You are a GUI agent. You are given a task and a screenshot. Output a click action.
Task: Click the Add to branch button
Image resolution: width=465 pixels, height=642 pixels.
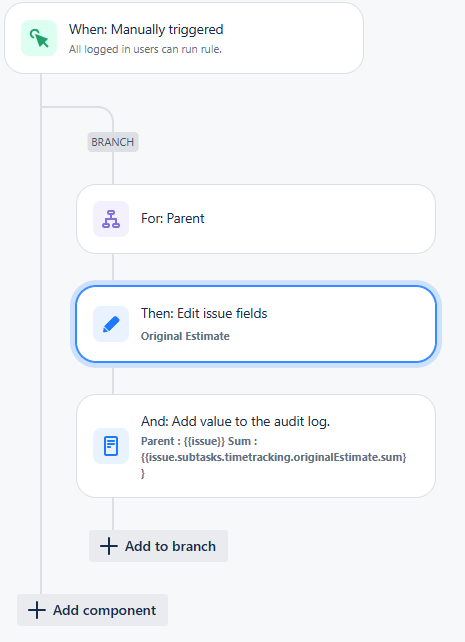pyautogui.click(x=158, y=546)
